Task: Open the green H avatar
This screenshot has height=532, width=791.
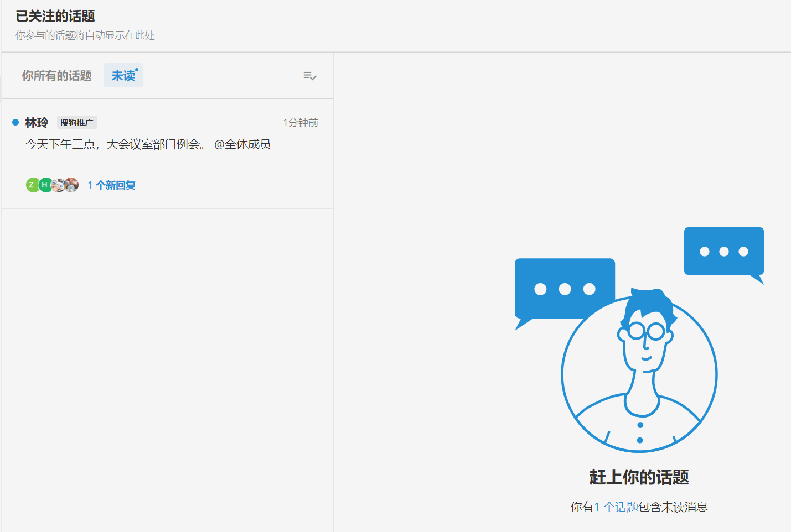Action: pos(45,185)
